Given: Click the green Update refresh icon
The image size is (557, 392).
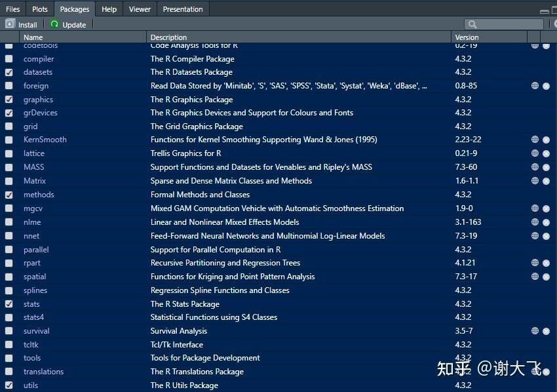Looking at the screenshot, I should pyautogui.click(x=54, y=24).
